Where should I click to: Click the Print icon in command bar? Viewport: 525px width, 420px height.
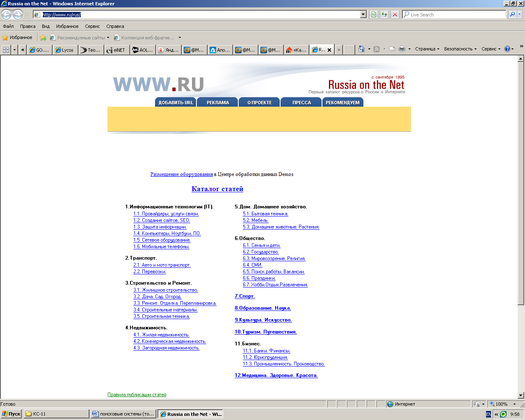coord(402,49)
